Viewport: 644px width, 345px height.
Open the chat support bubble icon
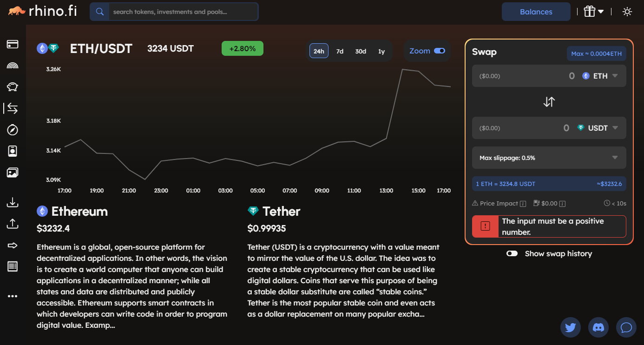626,327
